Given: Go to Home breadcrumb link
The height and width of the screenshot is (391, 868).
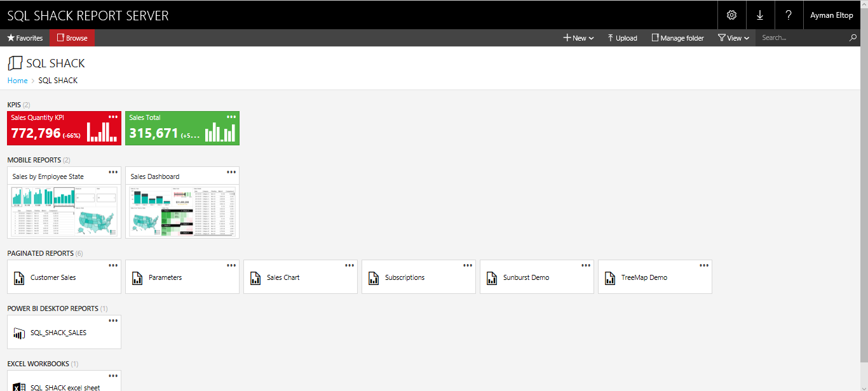Looking at the screenshot, I should tap(17, 81).
